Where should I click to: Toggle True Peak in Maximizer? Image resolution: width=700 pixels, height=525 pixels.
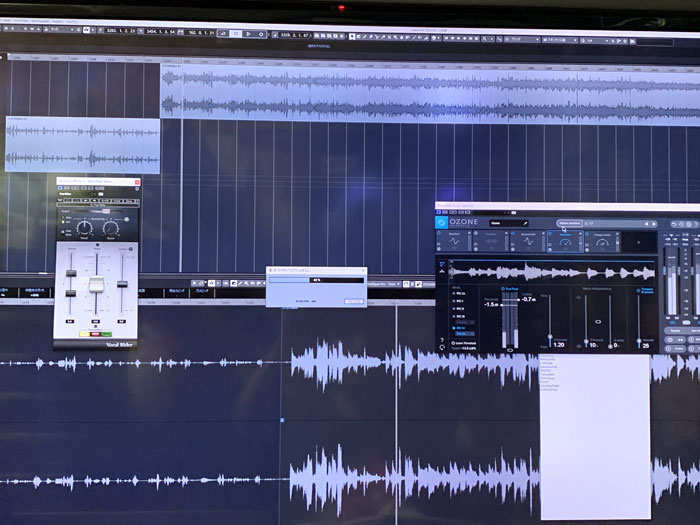coord(510,289)
